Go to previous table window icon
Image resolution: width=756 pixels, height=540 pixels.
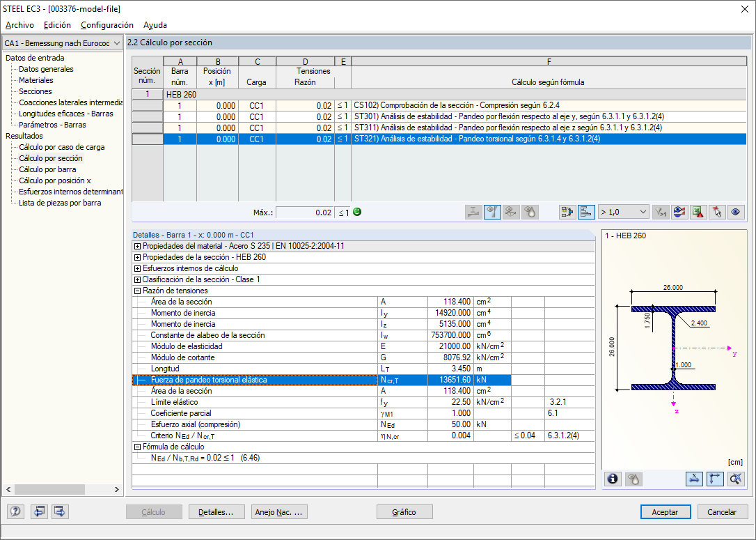(x=39, y=512)
